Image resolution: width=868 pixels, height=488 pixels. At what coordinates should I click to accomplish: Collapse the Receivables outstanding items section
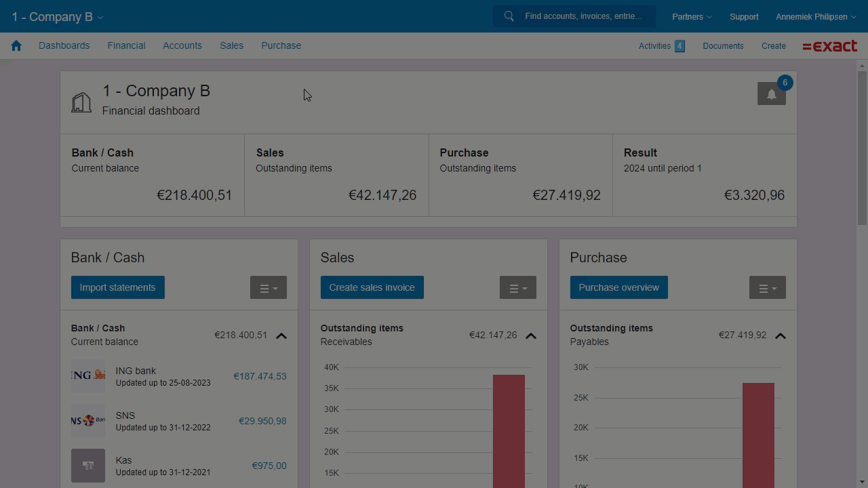(531, 335)
